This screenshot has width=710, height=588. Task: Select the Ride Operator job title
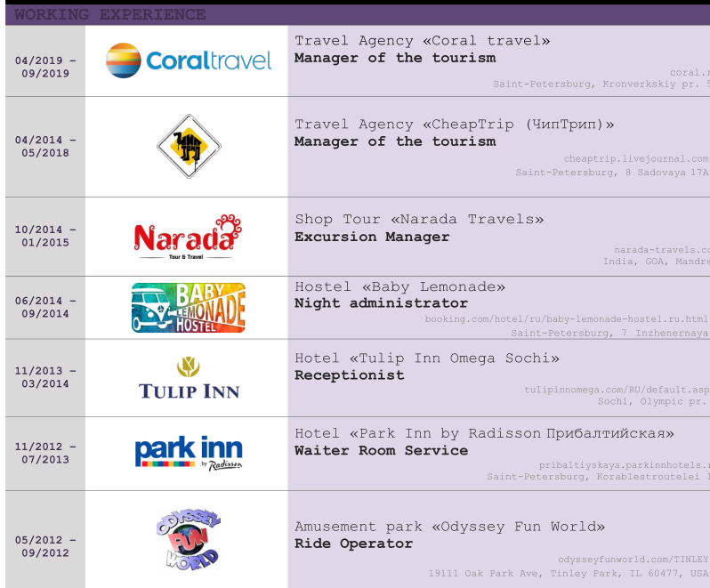(x=353, y=544)
